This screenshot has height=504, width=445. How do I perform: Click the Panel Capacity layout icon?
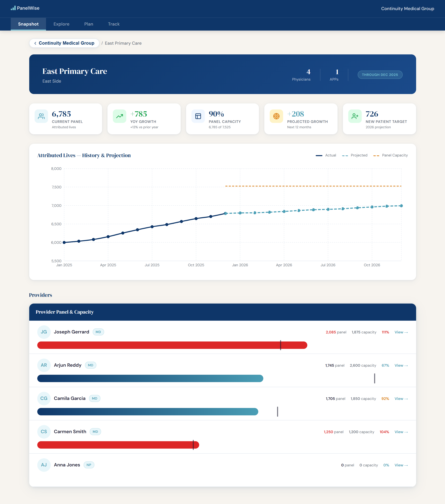coord(198,116)
